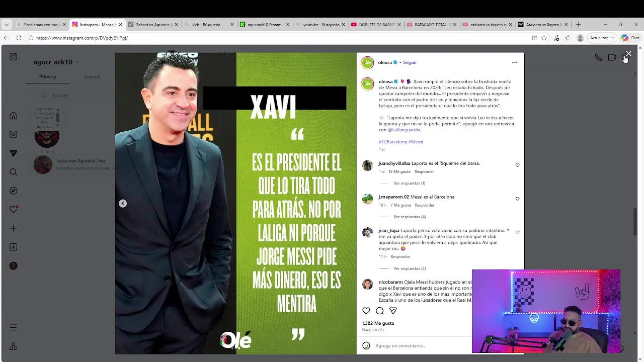Screen dimensions: 644x362
Task: Reply to j.mapamon.02's comment via Responder
Action: 425,205
